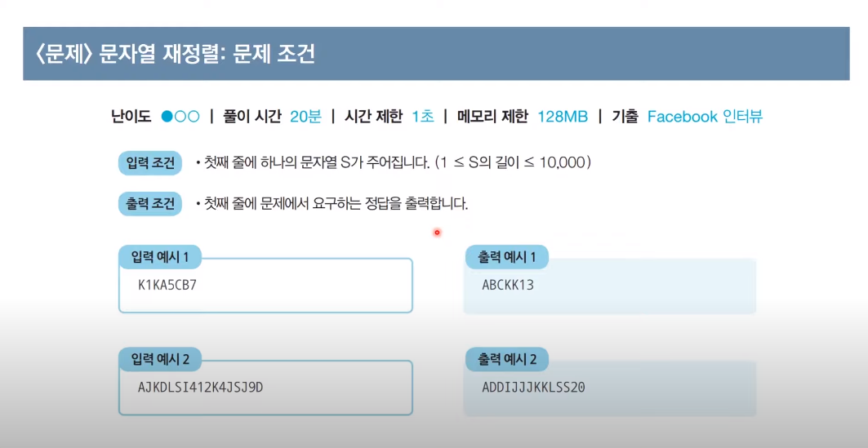Click the input text K1KA5CB7
Image resolution: width=868 pixels, height=448 pixels.
point(167,286)
